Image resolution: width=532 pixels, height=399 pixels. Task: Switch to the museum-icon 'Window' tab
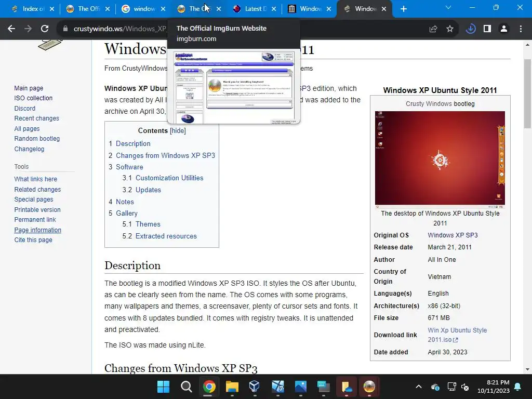point(305,9)
